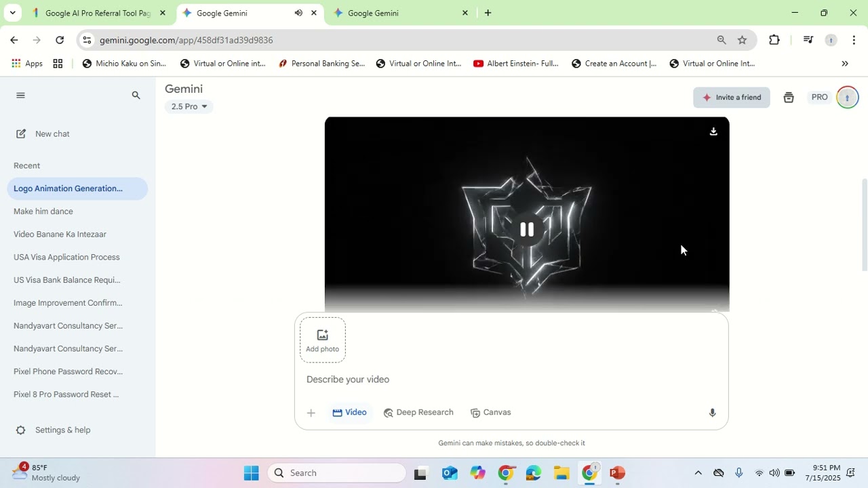Bookmark this page with star
The height and width of the screenshot is (488, 868).
(x=742, y=40)
